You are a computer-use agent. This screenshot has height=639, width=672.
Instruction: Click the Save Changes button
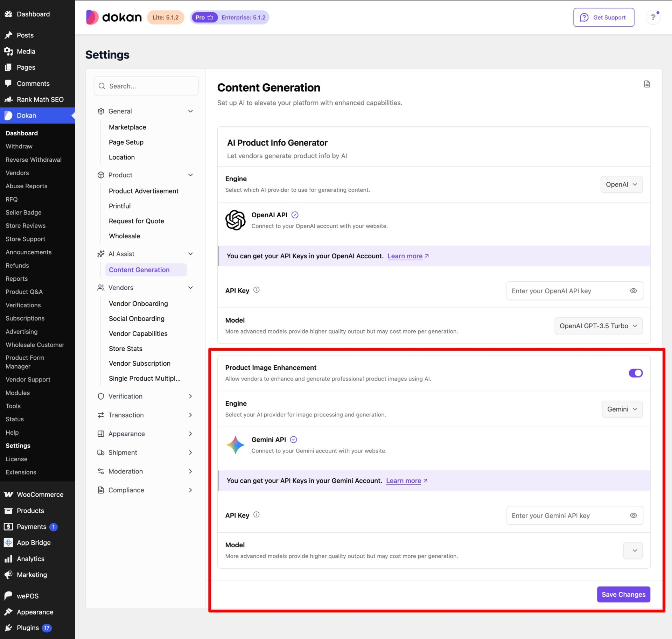pos(623,594)
